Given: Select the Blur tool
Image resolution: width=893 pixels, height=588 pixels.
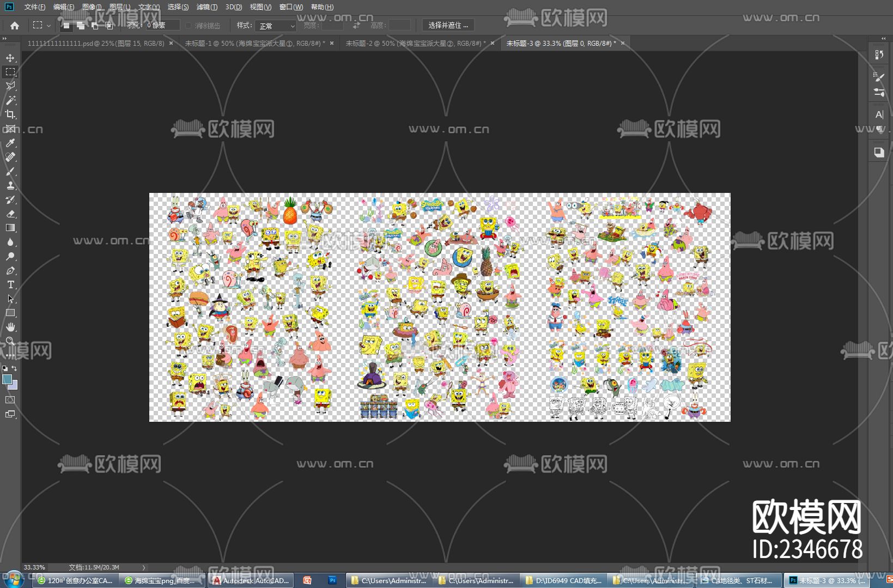Looking at the screenshot, I should 10,242.
